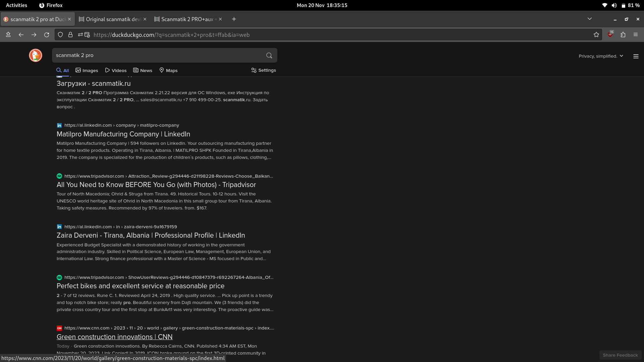The image size is (644, 362).
Task: Click the DuckDuckGo logo icon
Action: [36, 55]
